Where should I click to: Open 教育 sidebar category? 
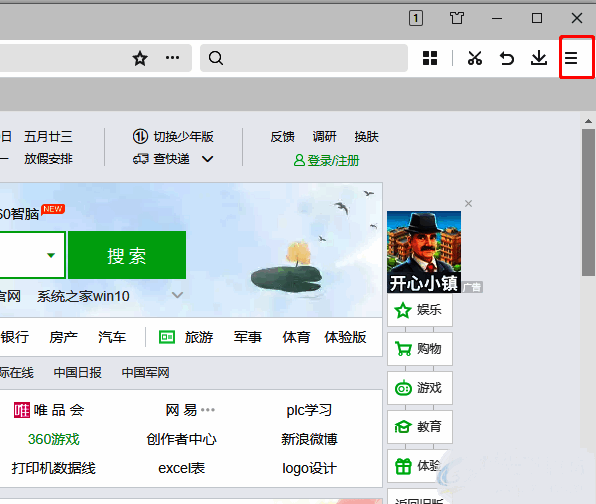[420, 426]
